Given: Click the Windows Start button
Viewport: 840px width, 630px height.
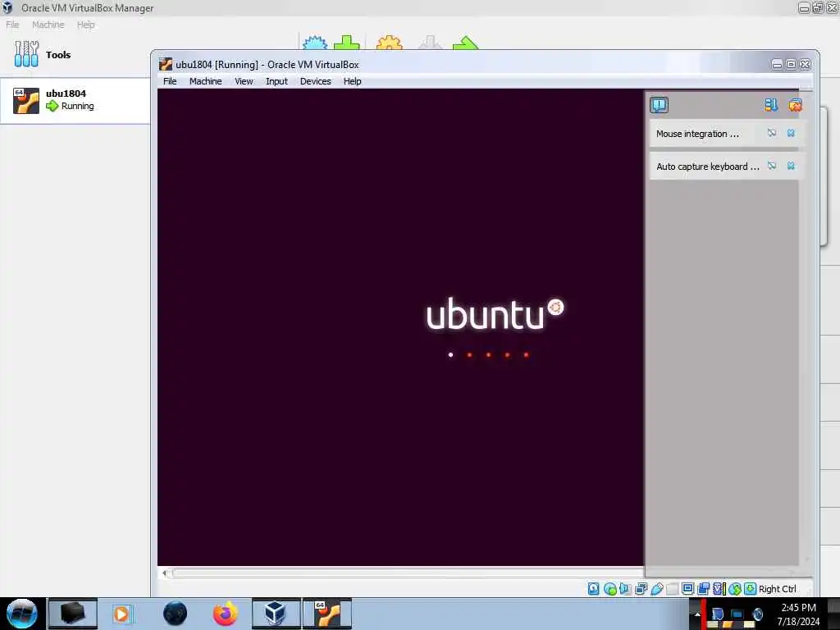Looking at the screenshot, I should [21, 614].
